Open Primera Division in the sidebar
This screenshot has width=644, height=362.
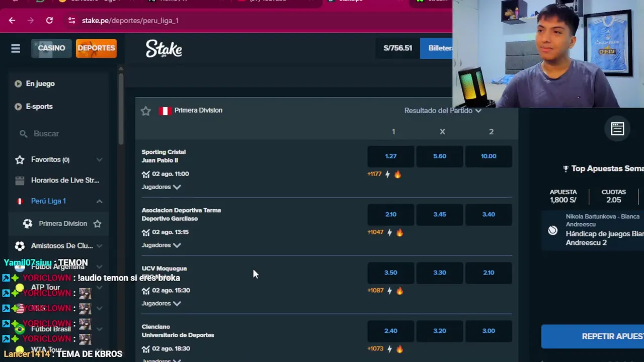pyautogui.click(x=63, y=224)
